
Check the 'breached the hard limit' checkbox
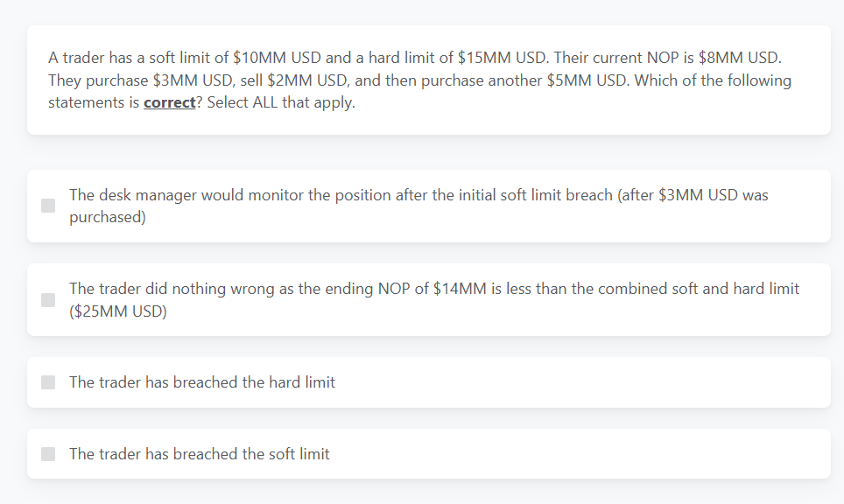pyautogui.click(x=48, y=382)
